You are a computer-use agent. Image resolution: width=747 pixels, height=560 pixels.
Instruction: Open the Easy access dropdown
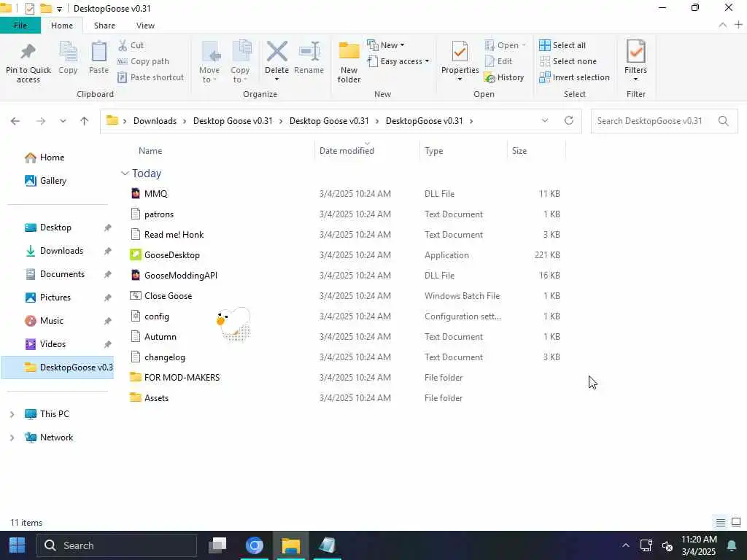pos(398,61)
